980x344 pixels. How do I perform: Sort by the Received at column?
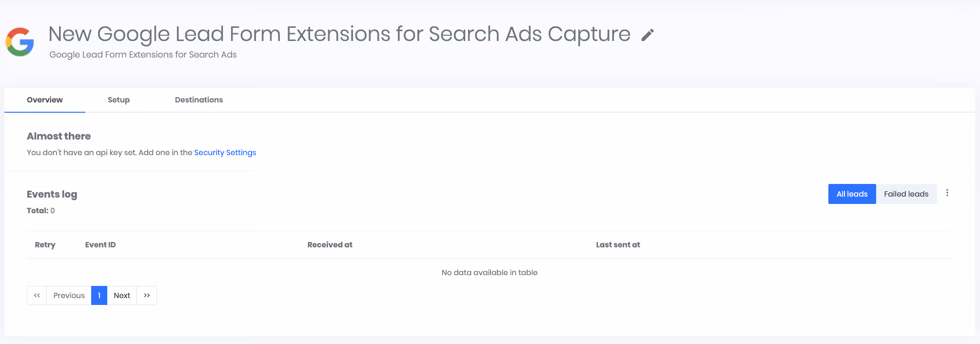(330, 245)
